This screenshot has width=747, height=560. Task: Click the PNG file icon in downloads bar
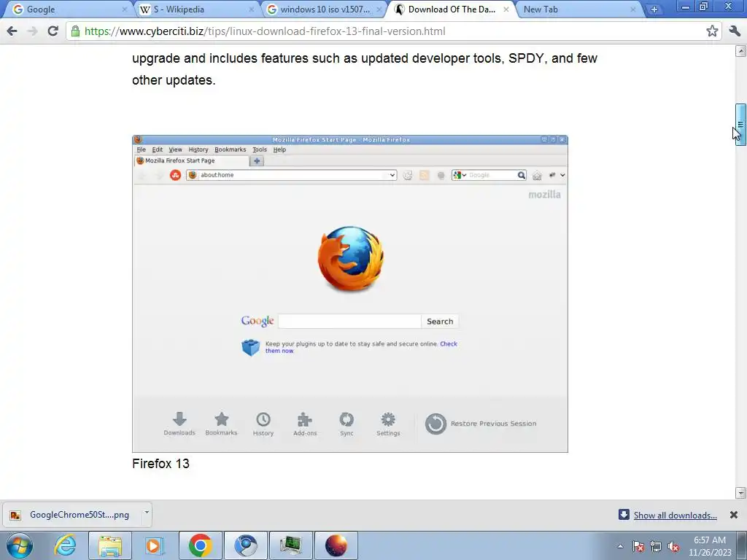pyautogui.click(x=16, y=515)
